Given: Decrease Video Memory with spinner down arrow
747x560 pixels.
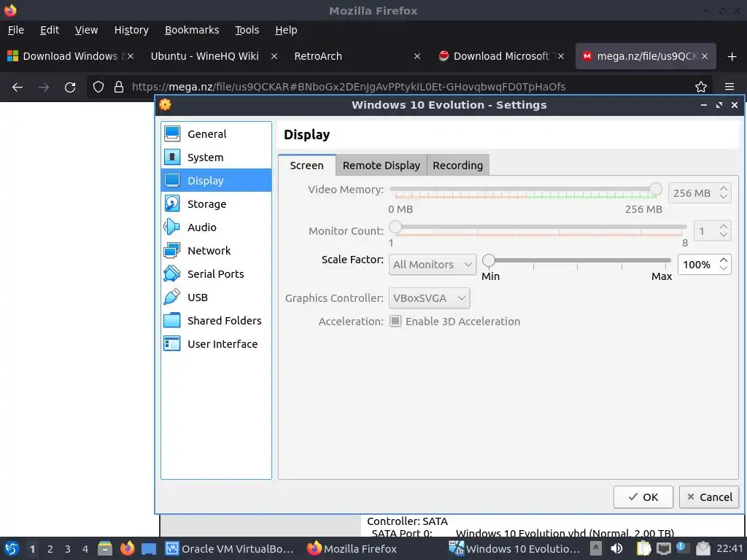Looking at the screenshot, I should pyautogui.click(x=724, y=197).
